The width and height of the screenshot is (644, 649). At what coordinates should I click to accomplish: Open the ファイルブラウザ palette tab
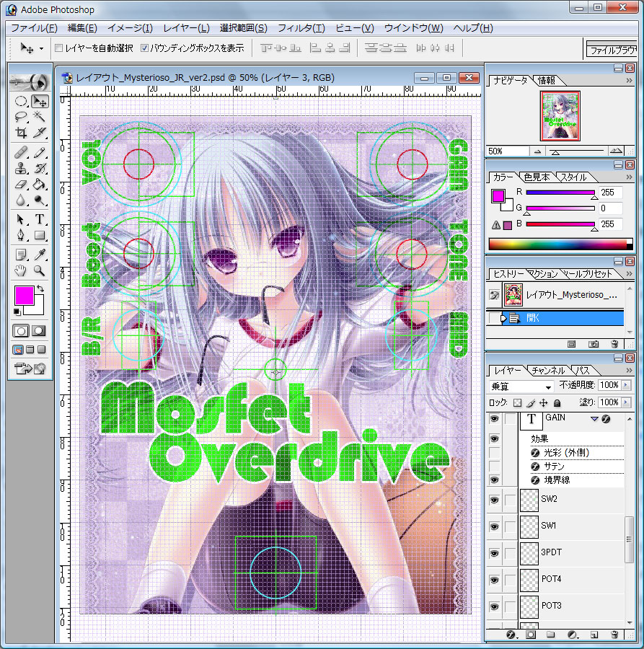[x=612, y=50]
